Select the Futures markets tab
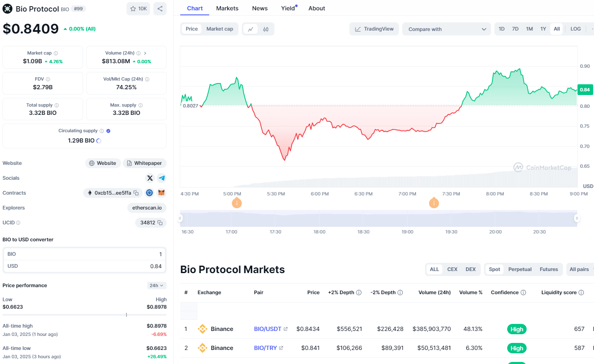The height and width of the screenshot is (364, 594). click(x=549, y=269)
